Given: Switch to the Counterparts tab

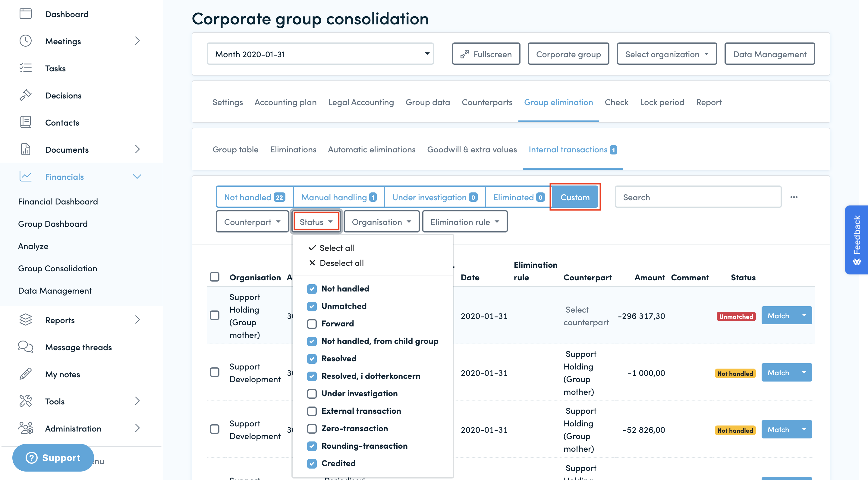Looking at the screenshot, I should [487, 102].
